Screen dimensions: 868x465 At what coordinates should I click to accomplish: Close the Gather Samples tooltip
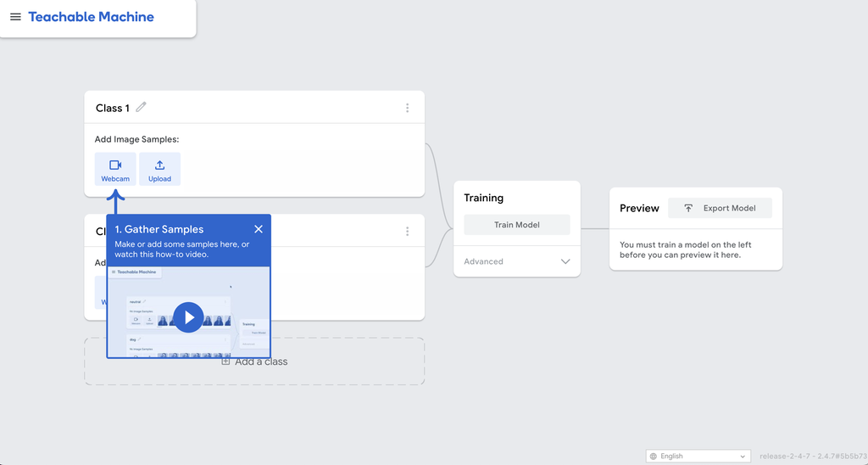pyautogui.click(x=259, y=229)
